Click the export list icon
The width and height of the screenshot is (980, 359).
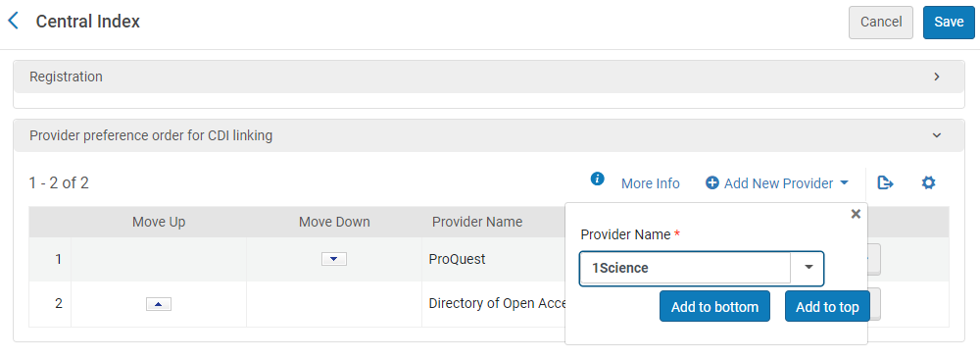coord(885,183)
